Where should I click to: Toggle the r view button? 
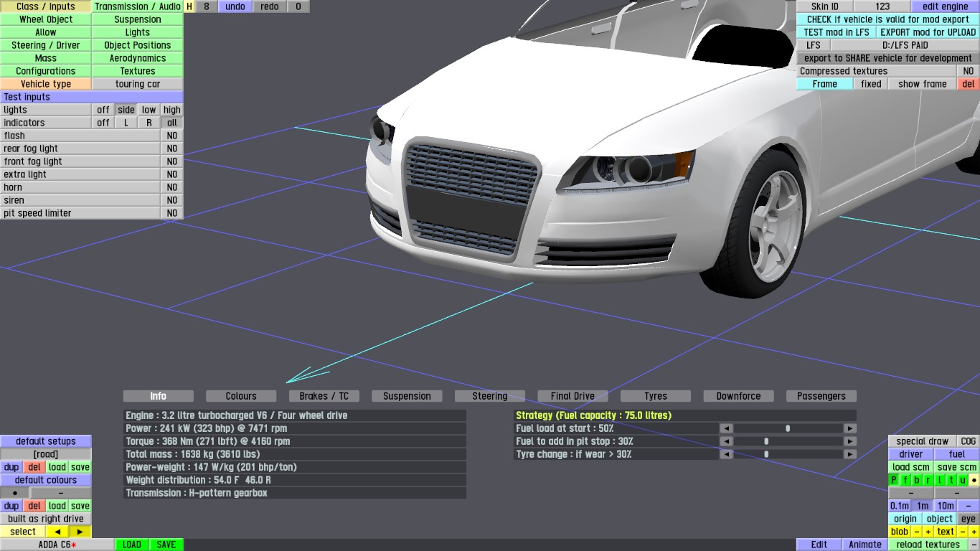(928, 480)
